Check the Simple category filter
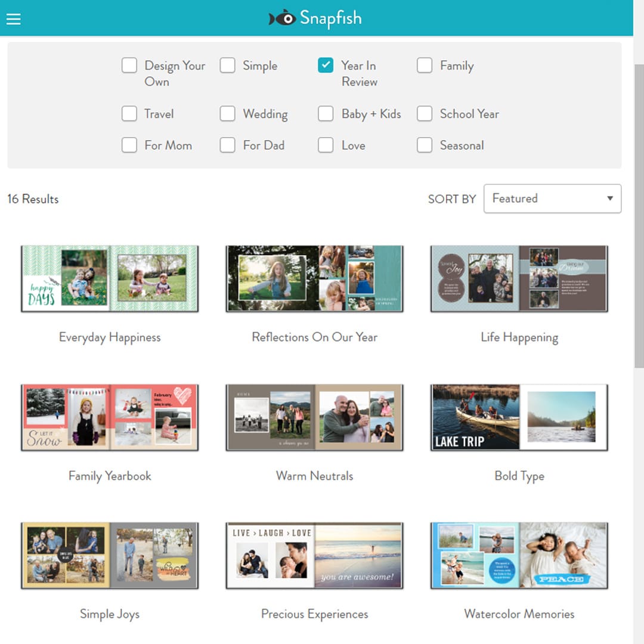 (x=227, y=65)
